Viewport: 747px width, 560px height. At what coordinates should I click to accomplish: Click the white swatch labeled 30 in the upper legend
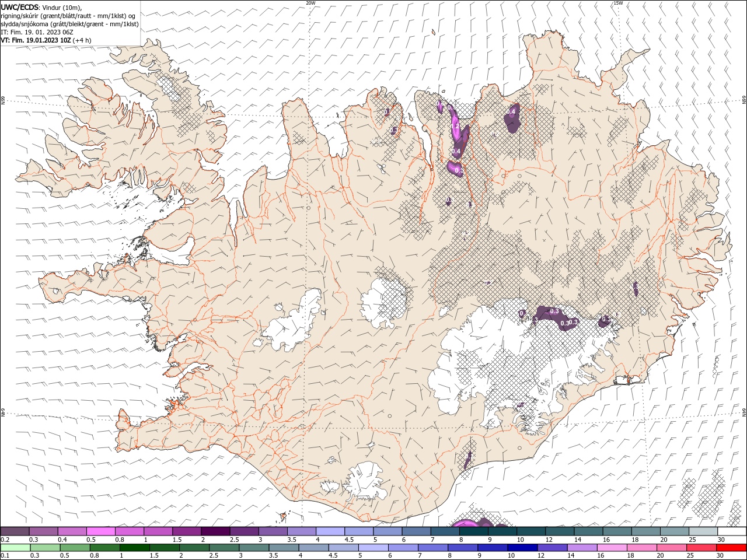point(732,531)
